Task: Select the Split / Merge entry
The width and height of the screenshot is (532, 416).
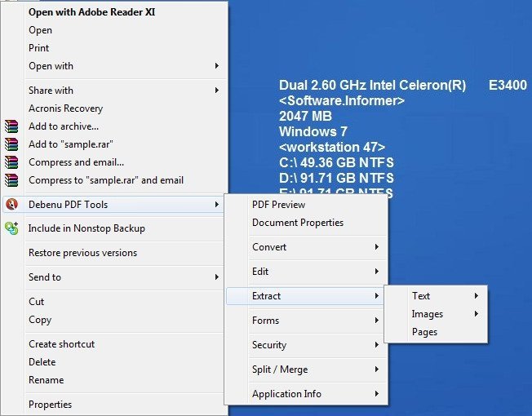Action: point(306,370)
